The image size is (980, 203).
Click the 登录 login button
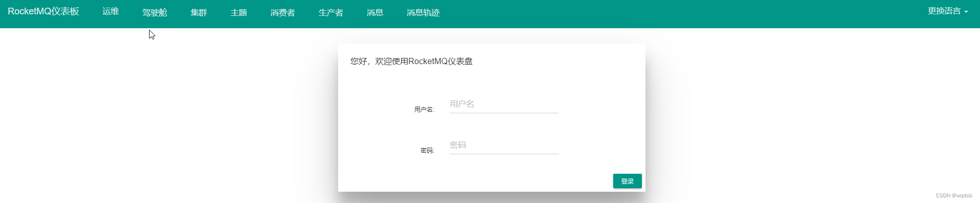coord(628,181)
